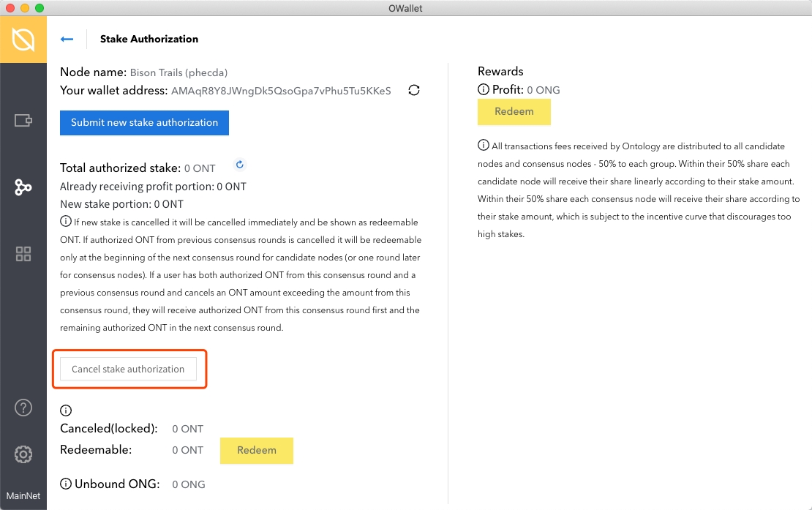Image resolution: width=812 pixels, height=510 pixels.
Task: Refresh the total authorized stake amount
Action: 239,165
